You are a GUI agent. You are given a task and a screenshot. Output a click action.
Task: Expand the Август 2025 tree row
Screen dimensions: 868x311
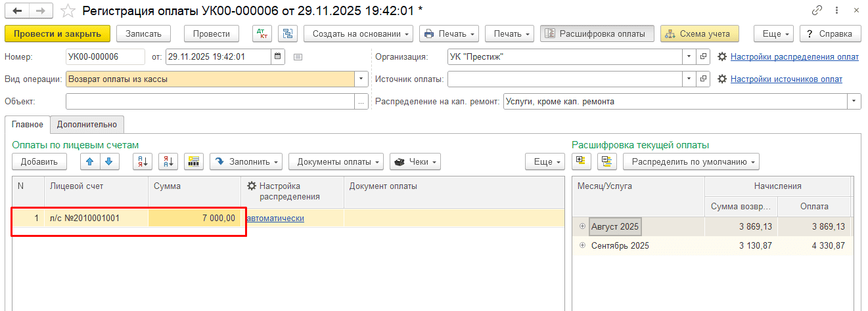click(x=582, y=226)
